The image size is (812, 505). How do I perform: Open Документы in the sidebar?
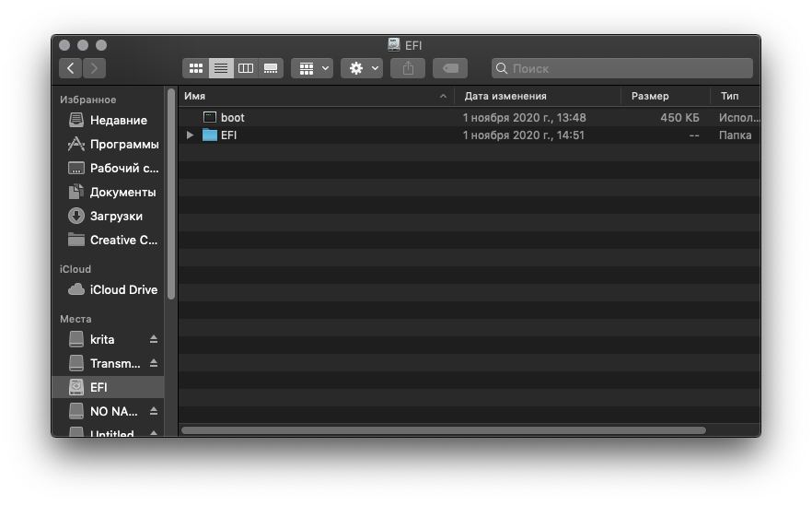point(109,193)
